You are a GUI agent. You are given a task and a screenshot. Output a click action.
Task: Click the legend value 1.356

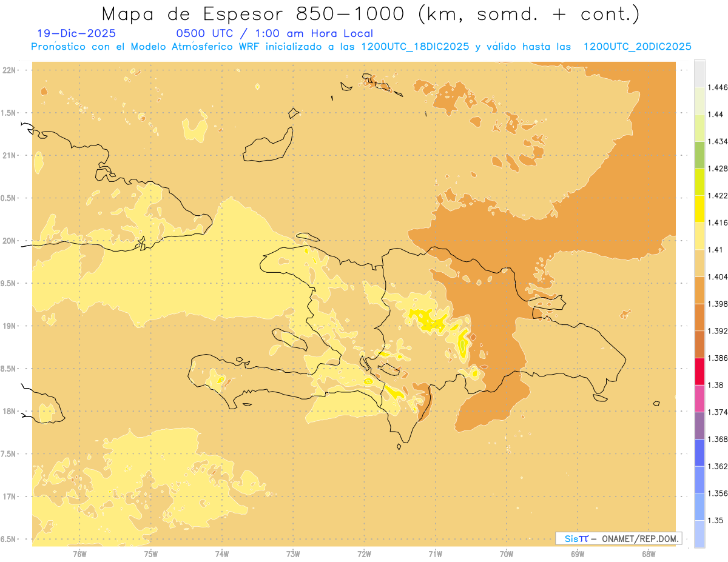pos(718,493)
